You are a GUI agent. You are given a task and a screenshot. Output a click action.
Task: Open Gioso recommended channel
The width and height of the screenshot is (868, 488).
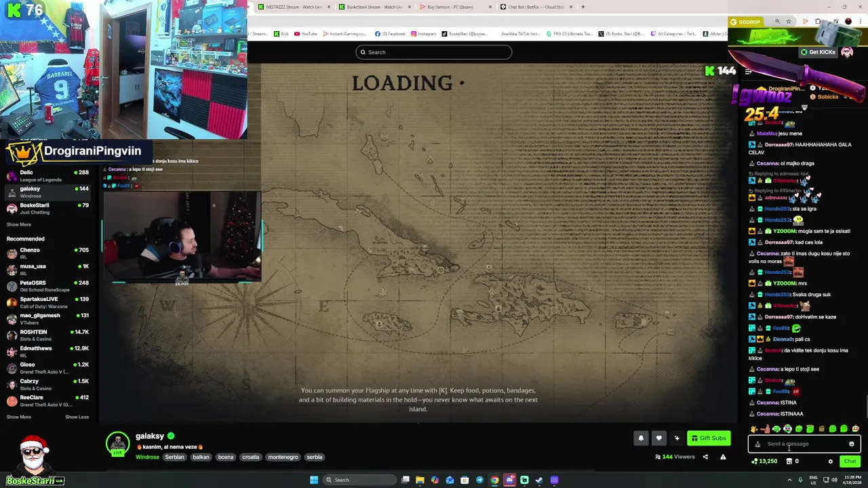click(x=47, y=367)
